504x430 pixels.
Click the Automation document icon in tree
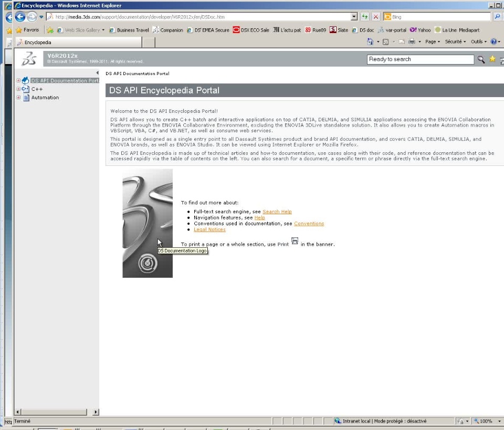(x=26, y=97)
